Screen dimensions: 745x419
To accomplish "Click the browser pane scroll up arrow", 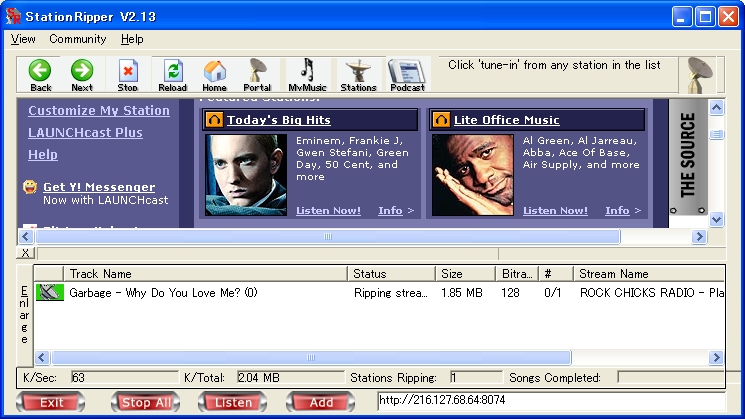I will point(716,107).
